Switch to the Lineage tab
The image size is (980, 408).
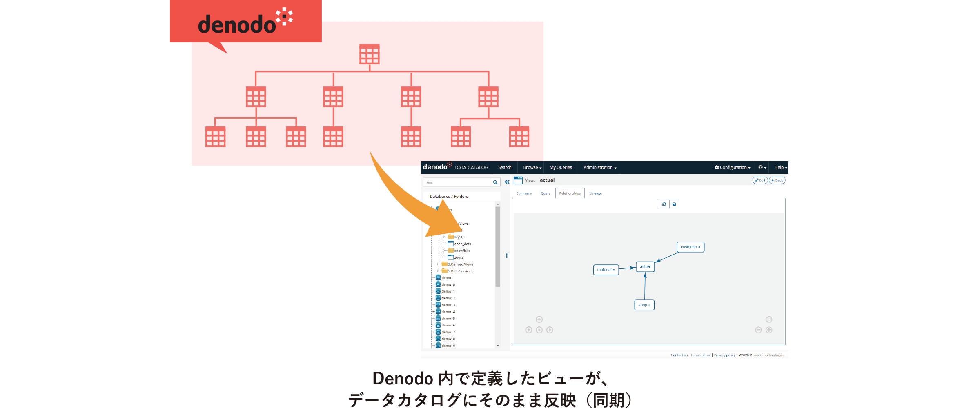coord(595,193)
